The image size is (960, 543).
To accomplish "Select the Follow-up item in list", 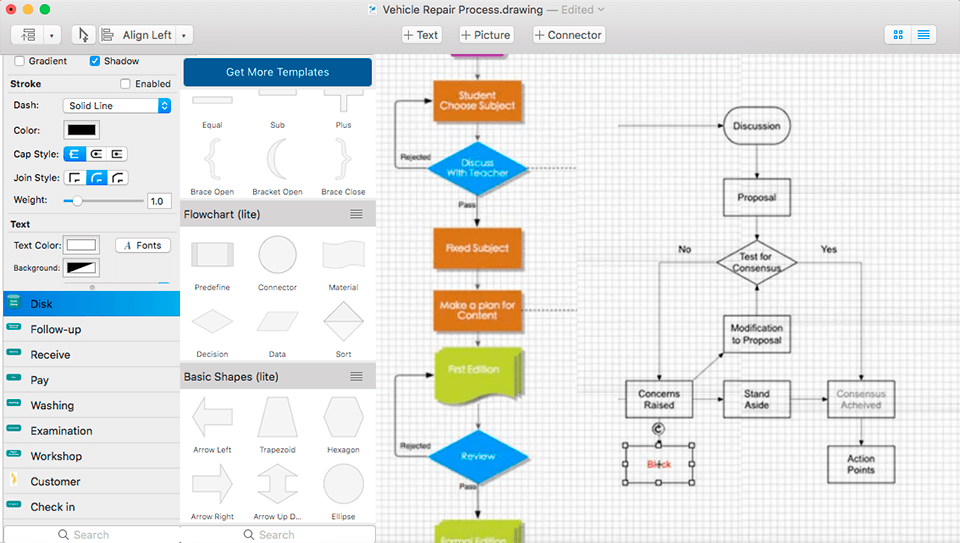I will pyautogui.click(x=56, y=329).
